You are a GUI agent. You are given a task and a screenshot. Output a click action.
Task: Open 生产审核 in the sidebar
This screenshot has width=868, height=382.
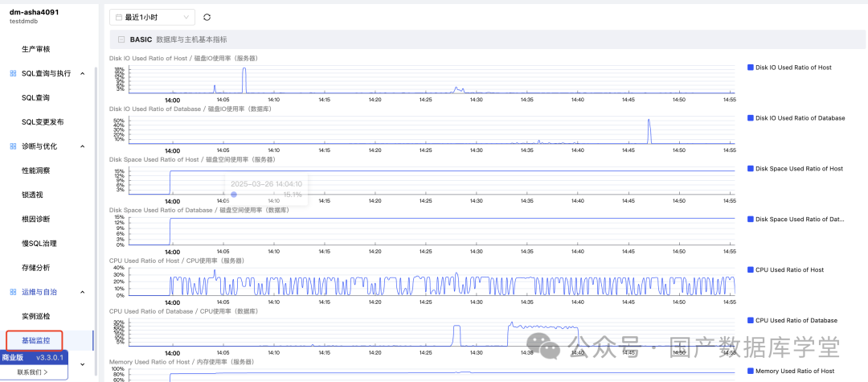coord(36,49)
